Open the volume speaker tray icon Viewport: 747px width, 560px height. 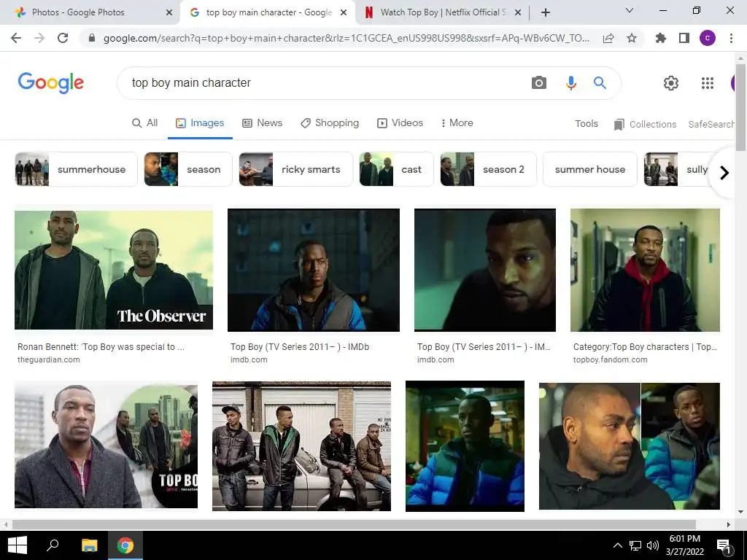coord(653,545)
